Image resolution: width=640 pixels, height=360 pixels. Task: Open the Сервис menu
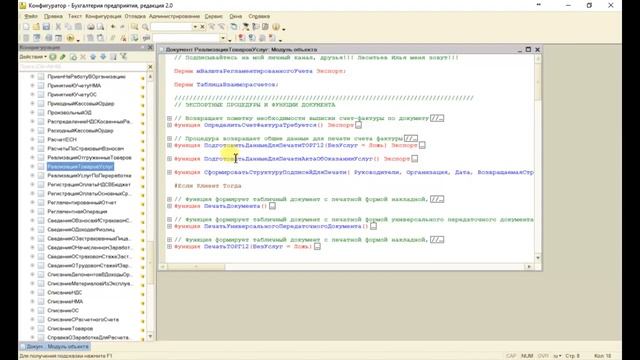tap(213, 16)
